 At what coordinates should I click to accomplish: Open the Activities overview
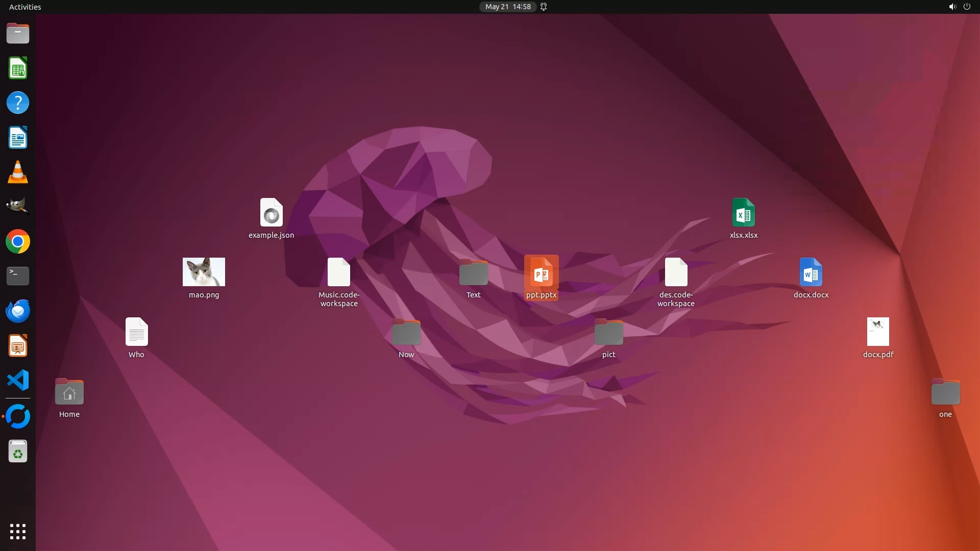click(25, 7)
